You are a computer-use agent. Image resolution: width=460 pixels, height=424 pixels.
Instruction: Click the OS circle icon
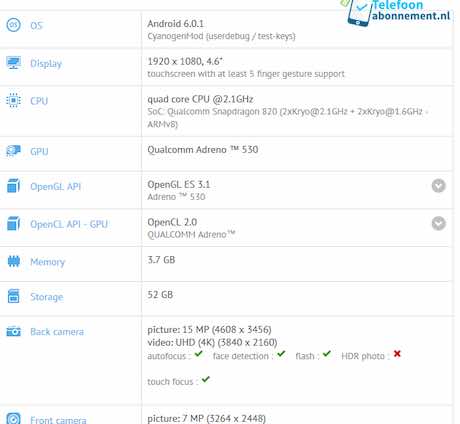(x=14, y=25)
